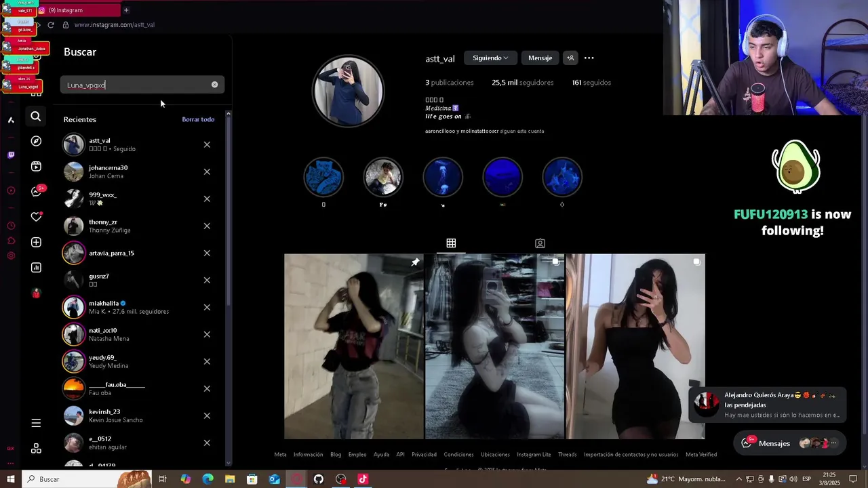Image resolution: width=868 pixels, height=488 pixels.
Task: Open the pinned first post thumbnail
Action: [353, 346]
